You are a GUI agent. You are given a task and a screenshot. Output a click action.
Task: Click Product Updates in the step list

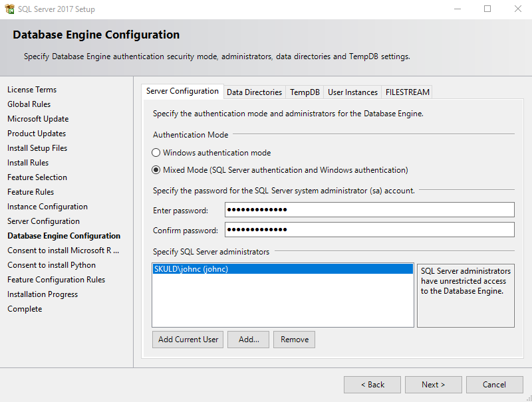(37, 134)
